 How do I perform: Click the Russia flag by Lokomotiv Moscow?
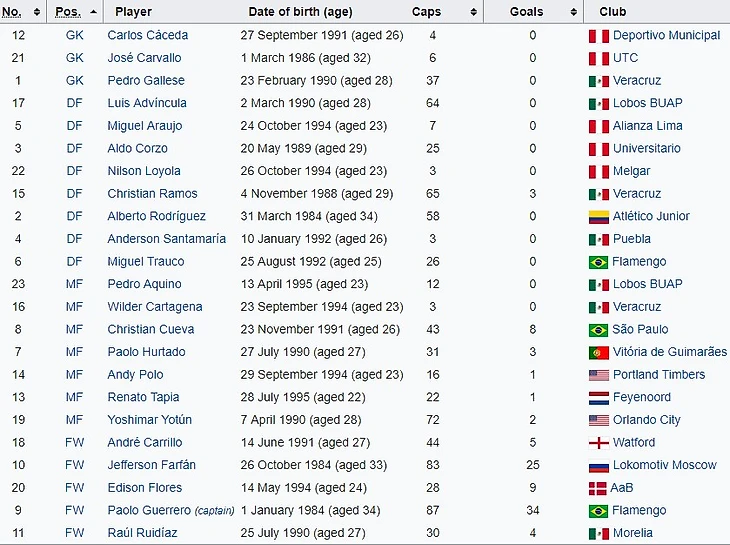click(598, 466)
